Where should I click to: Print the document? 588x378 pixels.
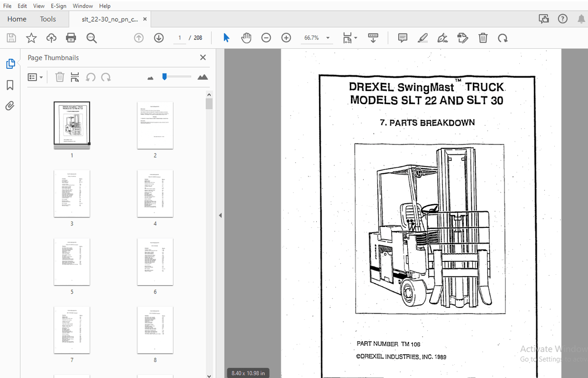70,37
